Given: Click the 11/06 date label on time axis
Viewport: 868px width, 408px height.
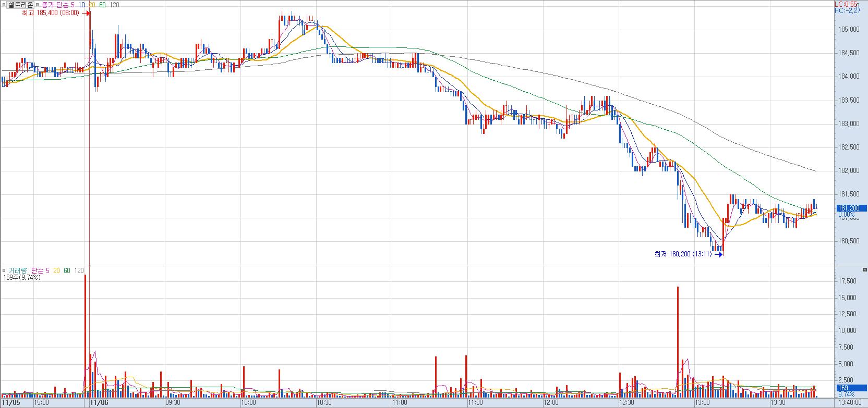Looking at the screenshot, I should pos(99,402).
